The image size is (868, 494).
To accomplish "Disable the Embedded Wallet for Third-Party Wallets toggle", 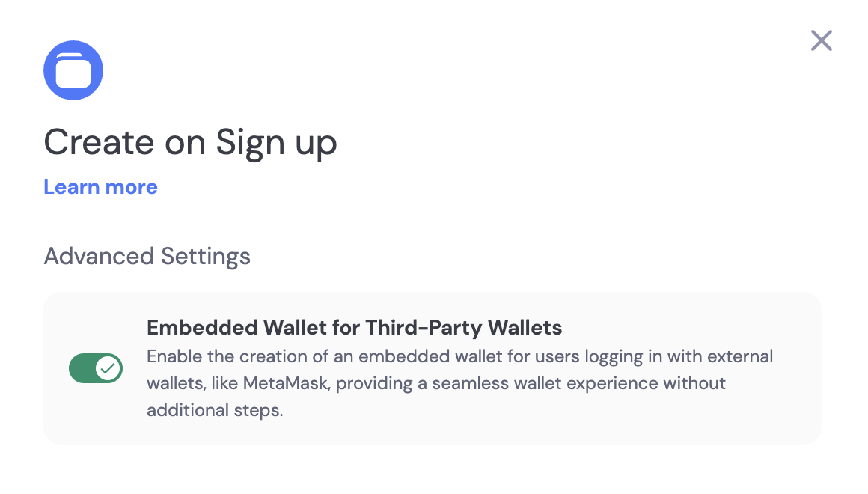I will click(x=96, y=368).
